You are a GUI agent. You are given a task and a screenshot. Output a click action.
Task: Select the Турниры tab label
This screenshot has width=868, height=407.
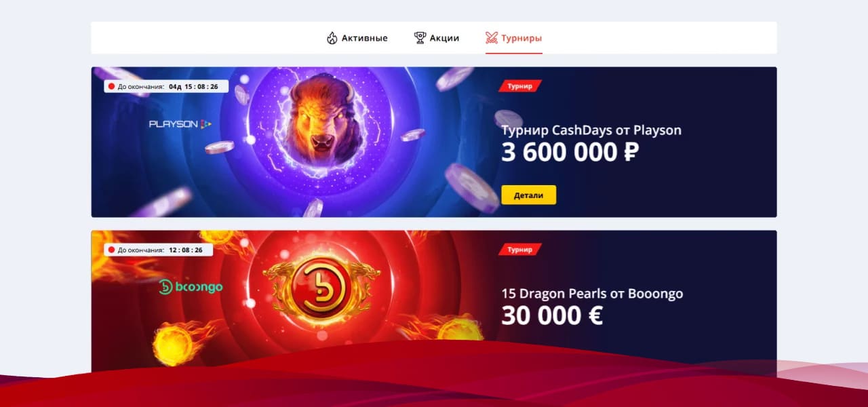coord(521,38)
